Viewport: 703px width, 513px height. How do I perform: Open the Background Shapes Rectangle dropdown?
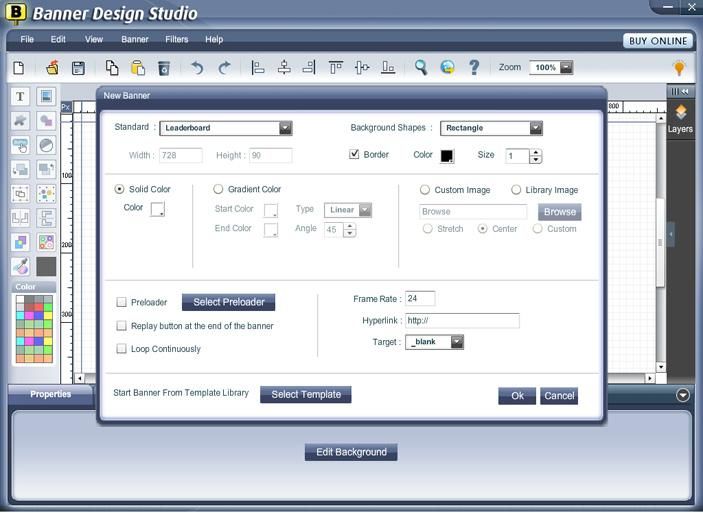tap(491, 128)
